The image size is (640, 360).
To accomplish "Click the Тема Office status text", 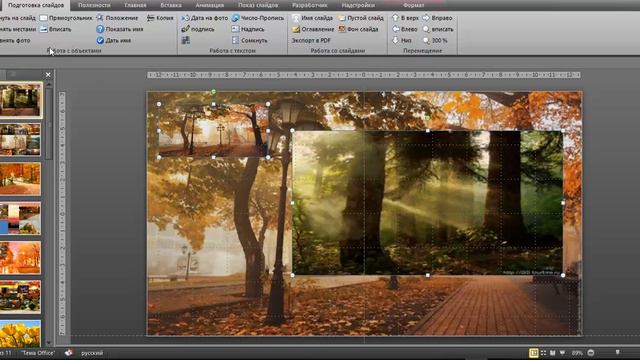I will (38, 353).
